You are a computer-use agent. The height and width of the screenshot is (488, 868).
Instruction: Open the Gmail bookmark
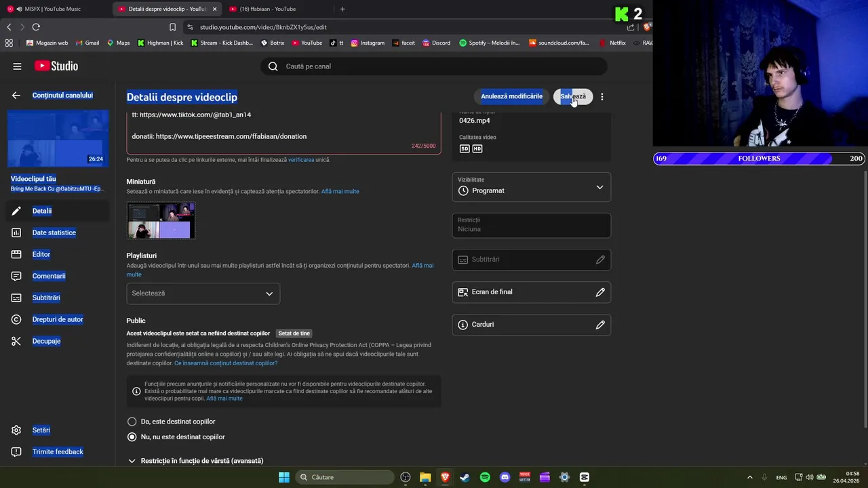tap(87, 43)
